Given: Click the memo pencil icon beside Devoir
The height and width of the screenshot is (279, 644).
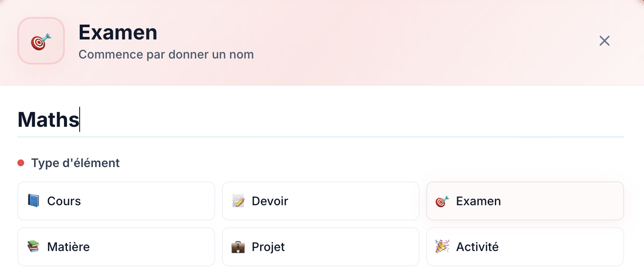Looking at the screenshot, I should pos(238,201).
